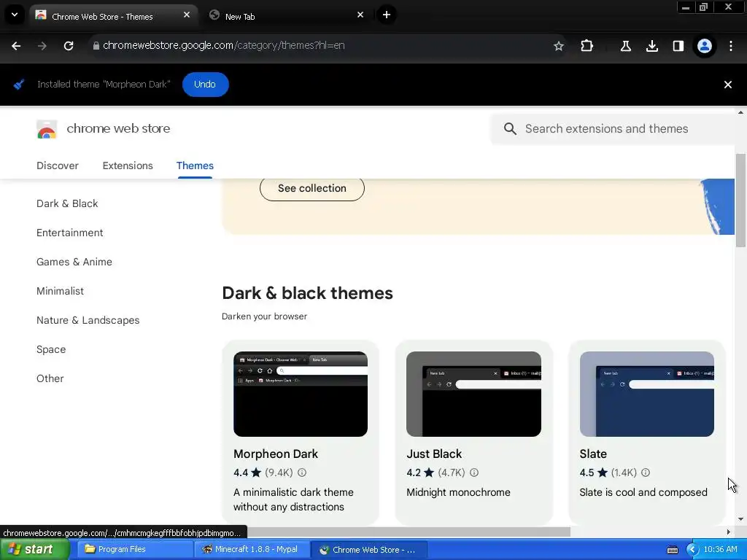747x560 pixels.
Task: Choose Other category
Action: click(50, 378)
